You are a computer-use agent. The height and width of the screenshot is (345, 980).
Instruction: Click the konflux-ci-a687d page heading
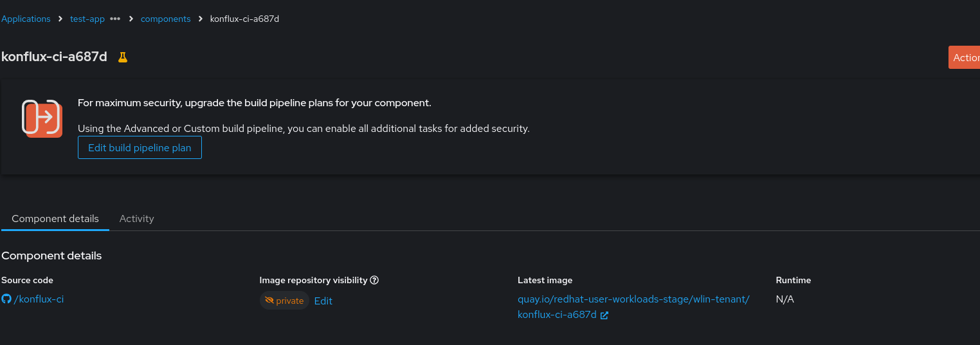(x=55, y=57)
